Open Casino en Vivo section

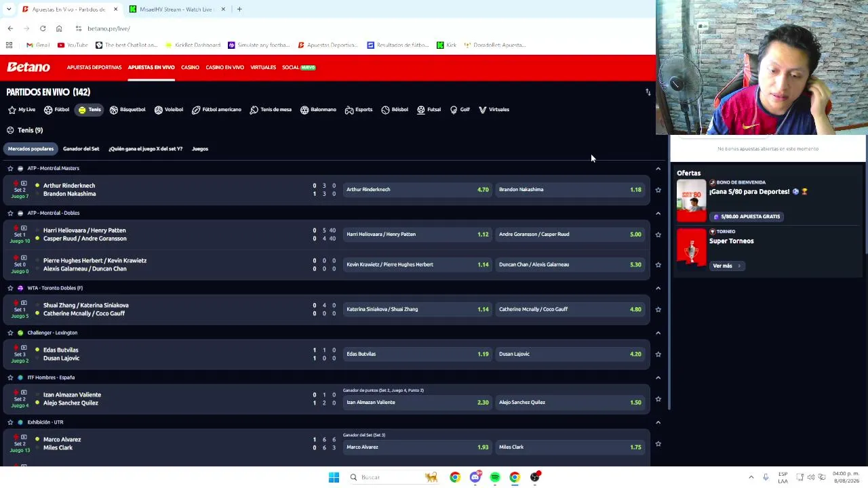click(224, 67)
